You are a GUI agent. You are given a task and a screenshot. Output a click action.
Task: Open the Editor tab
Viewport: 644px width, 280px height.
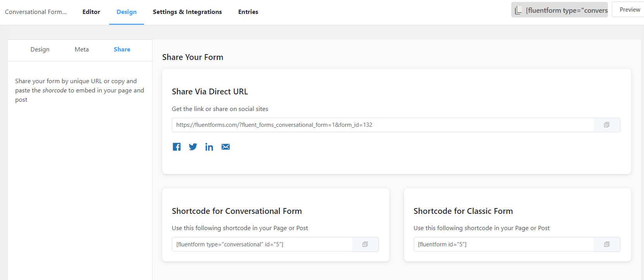[91, 12]
